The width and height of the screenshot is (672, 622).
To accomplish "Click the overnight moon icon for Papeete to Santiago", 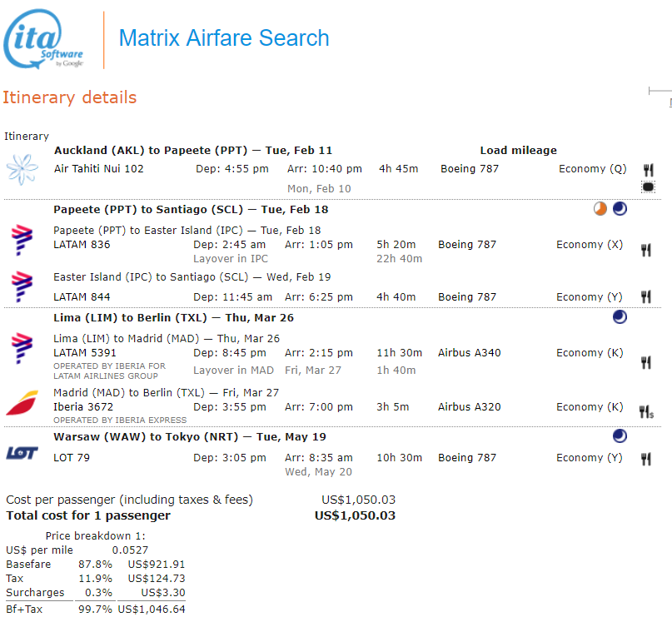I will point(620,209).
